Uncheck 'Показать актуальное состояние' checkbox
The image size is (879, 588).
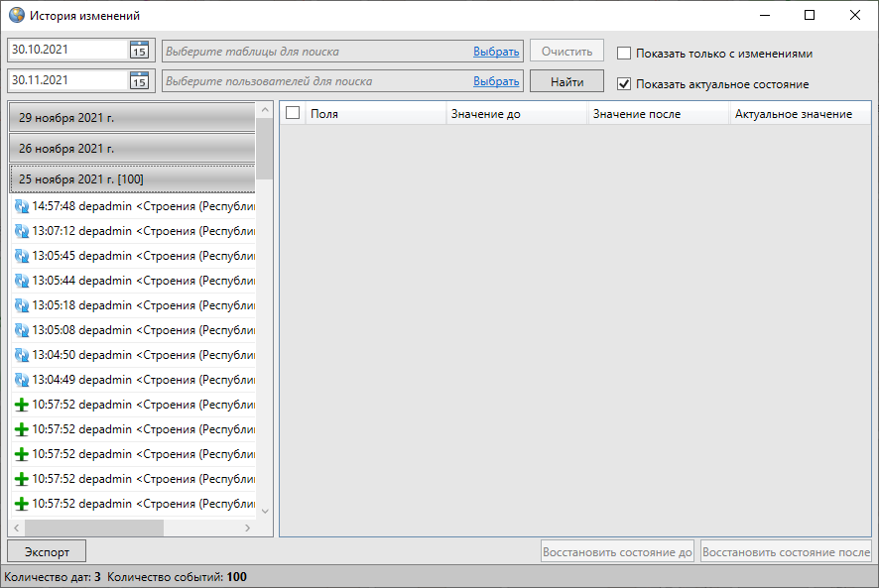[x=624, y=84]
